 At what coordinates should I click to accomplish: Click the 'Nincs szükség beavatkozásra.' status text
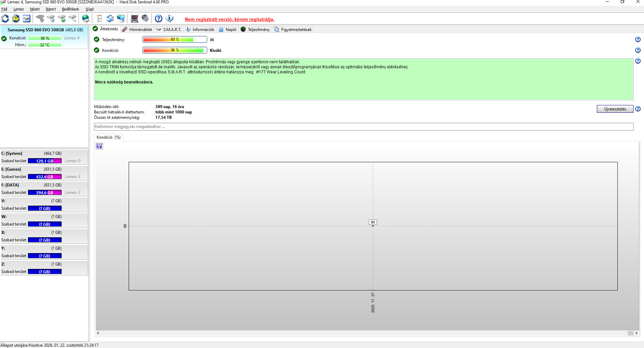[x=124, y=82]
